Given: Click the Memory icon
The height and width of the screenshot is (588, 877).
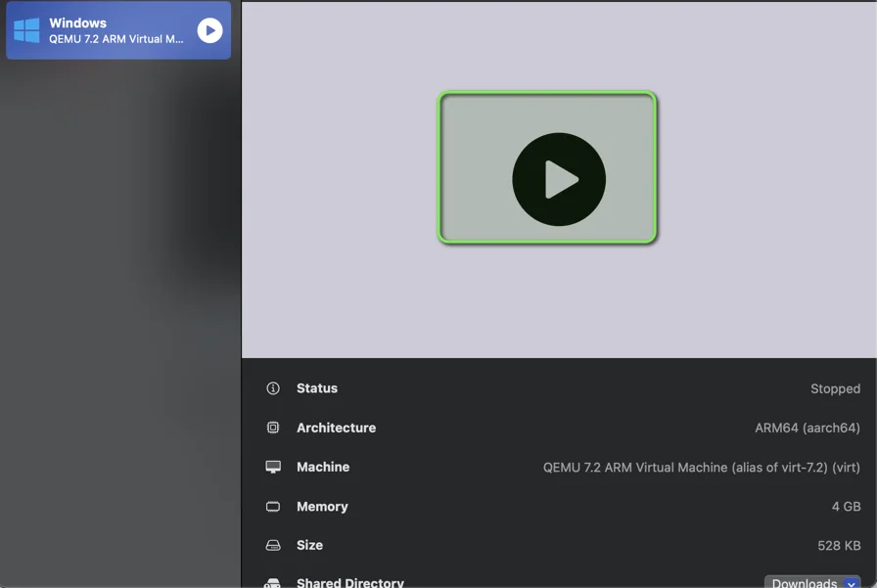Looking at the screenshot, I should (273, 507).
